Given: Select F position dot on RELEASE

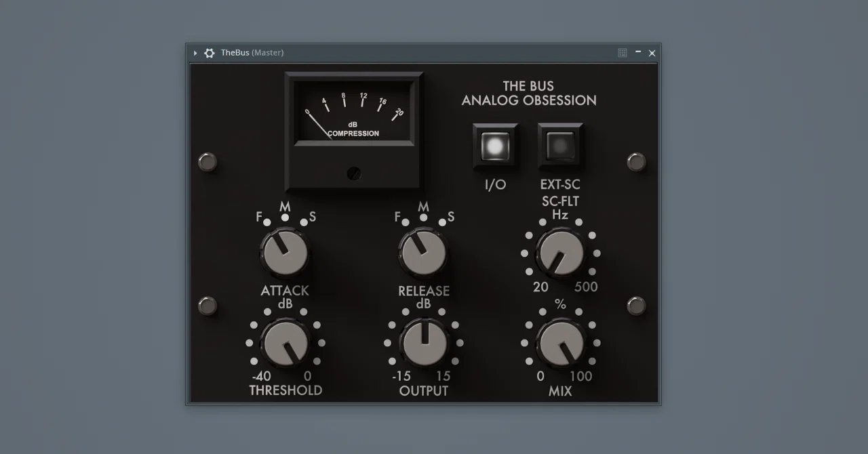Looking at the screenshot, I should point(406,222).
